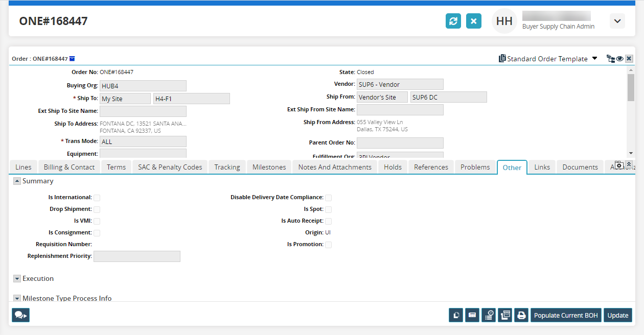This screenshot has height=335, width=644.
Task: Click the Parent Order No field
Action: click(400, 143)
